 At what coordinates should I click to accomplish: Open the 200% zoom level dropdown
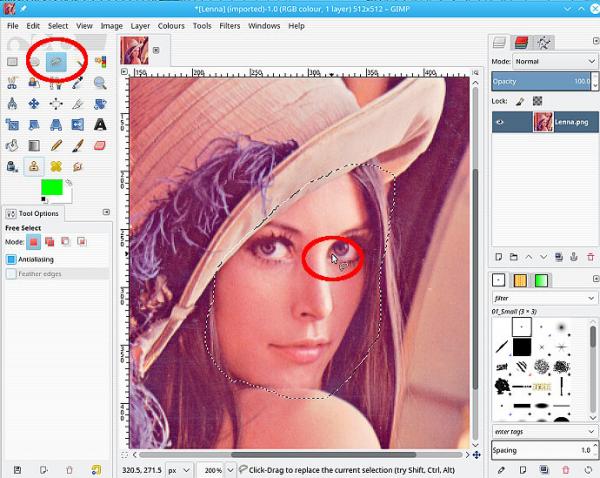coord(230,470)
